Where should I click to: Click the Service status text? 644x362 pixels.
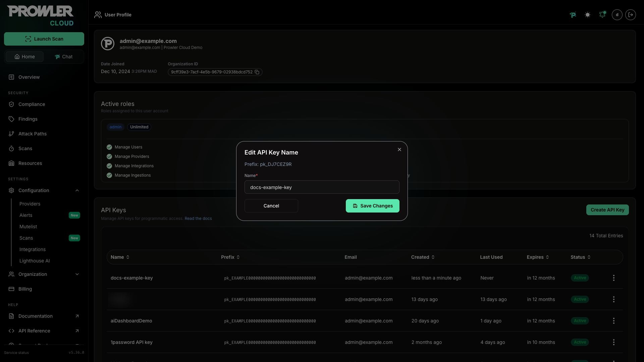16,353
